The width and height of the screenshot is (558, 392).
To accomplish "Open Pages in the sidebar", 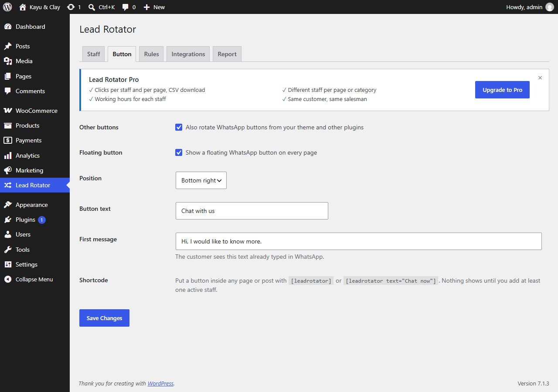I will pos(35,76).
